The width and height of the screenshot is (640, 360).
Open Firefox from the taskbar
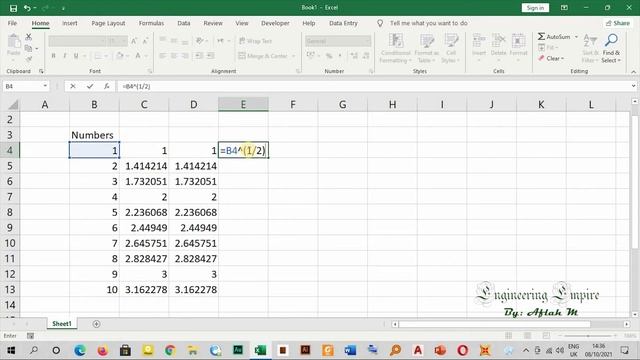(x=102, y=350)
